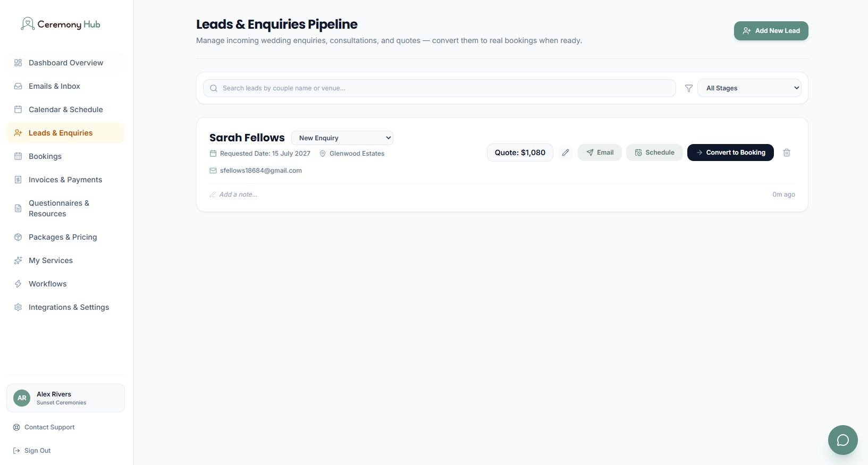Open My Services page
868x465 pixels.
click(66, 260)
